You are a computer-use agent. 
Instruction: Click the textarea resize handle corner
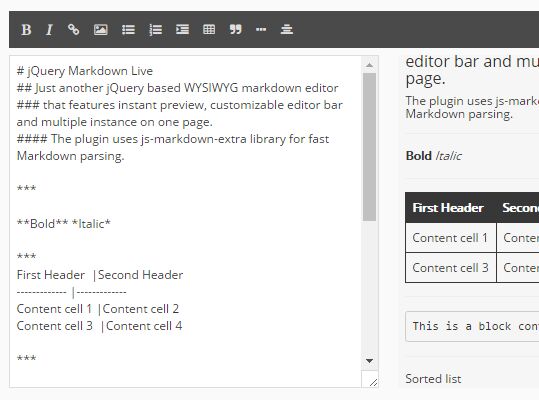coord(373,382)
